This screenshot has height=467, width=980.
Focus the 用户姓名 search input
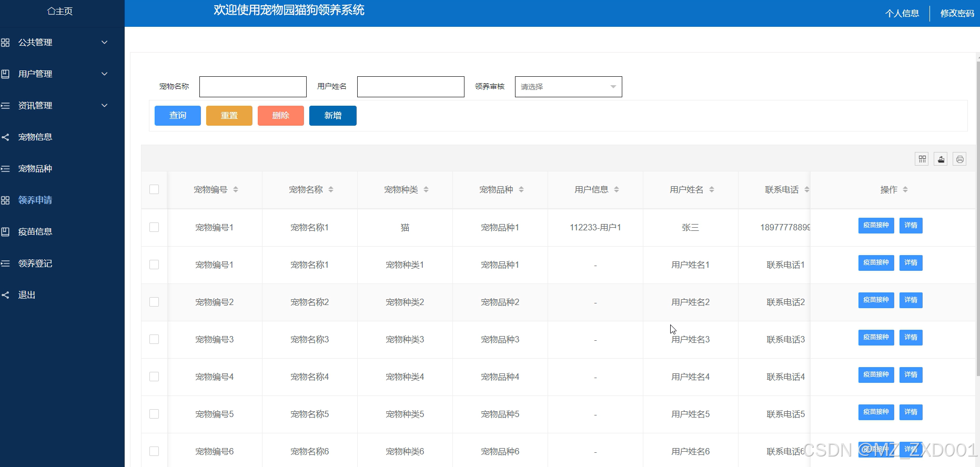click(411, 87)
